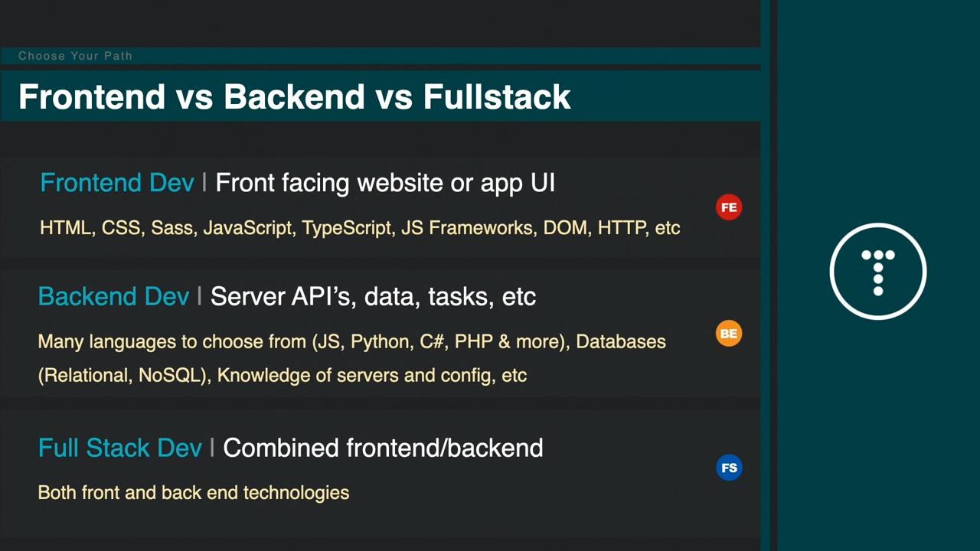
Task: Click the Many languages to choose from line
Action: pyautogui.click(x=352, y=342)
